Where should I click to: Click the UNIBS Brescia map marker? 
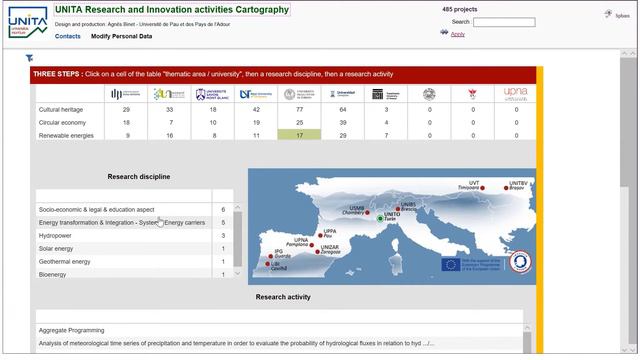(398, 209)
